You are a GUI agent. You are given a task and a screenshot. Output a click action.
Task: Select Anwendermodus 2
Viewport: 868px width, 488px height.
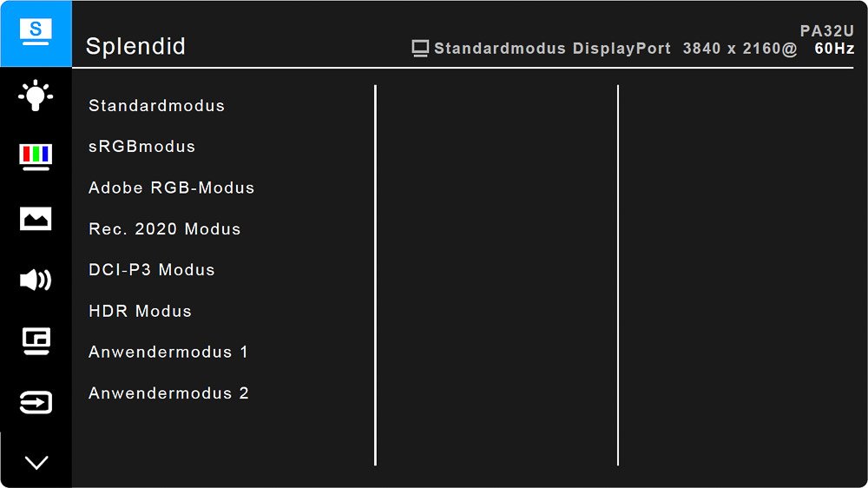(x=169, y=393)
